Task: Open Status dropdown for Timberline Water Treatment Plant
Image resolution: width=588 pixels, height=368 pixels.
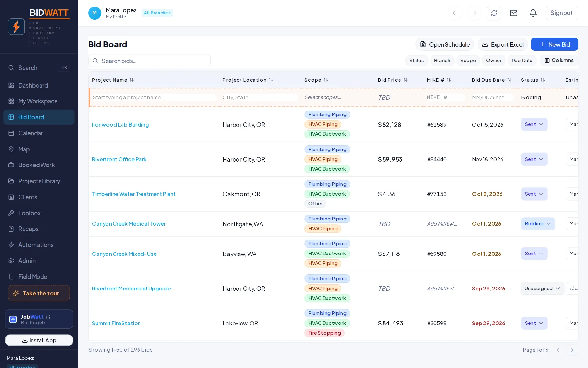Action: pos(534,194)
